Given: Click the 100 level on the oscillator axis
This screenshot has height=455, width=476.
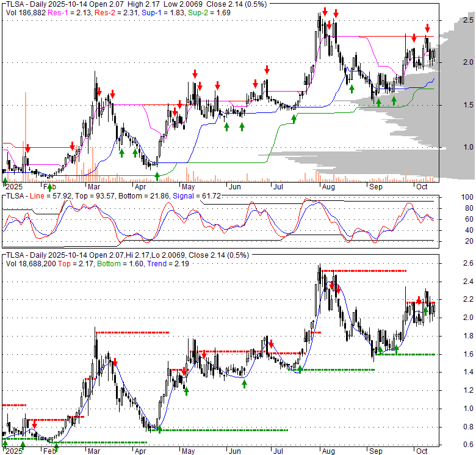Looking at the screenshot, I should tap(467, 197).
